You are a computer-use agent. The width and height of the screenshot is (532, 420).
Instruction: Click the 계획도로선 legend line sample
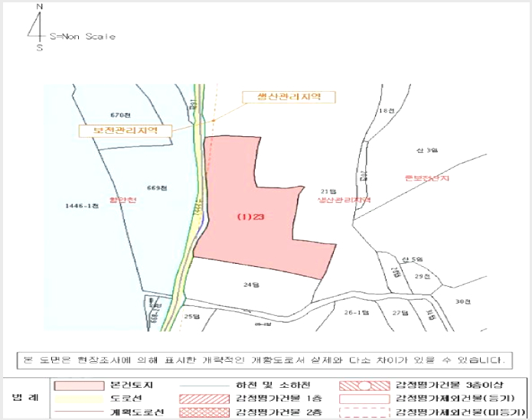pyautogui.click(x=79, y=412)
